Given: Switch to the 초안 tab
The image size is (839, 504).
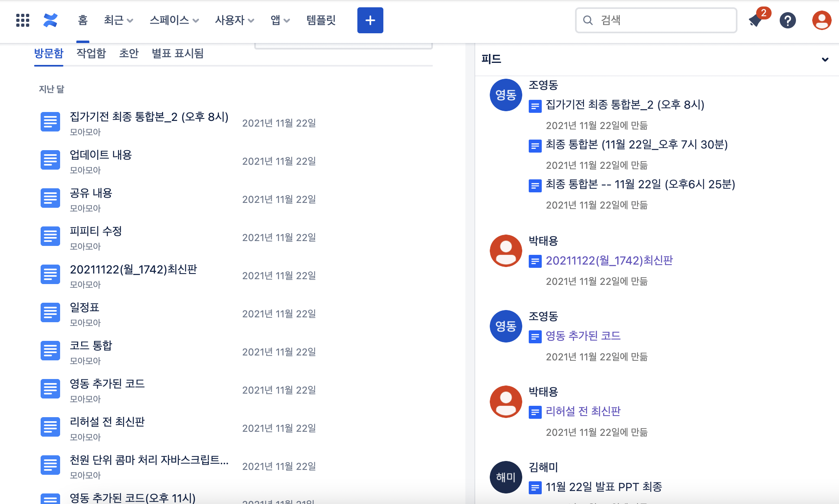Looking at the screenshot, I should coord(129,54).
